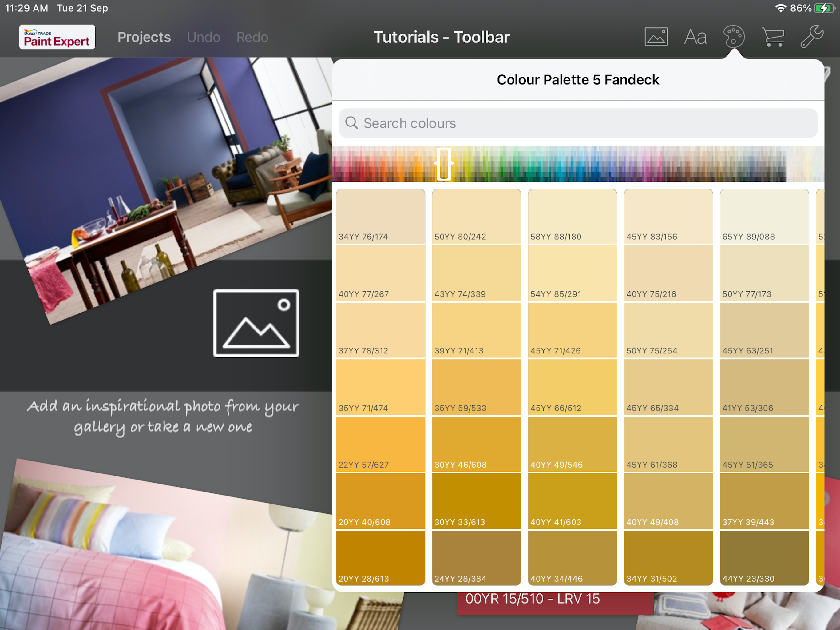The width and height of the screenshot is (840, 630).
Task: Open the shopping cart icon
Action: [773, 37]
